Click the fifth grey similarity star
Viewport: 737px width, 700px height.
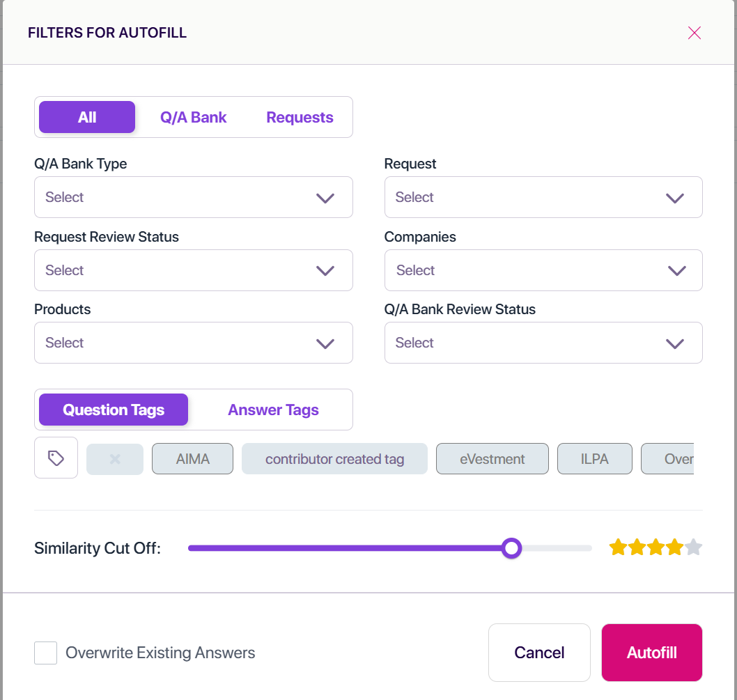(693, 547)
